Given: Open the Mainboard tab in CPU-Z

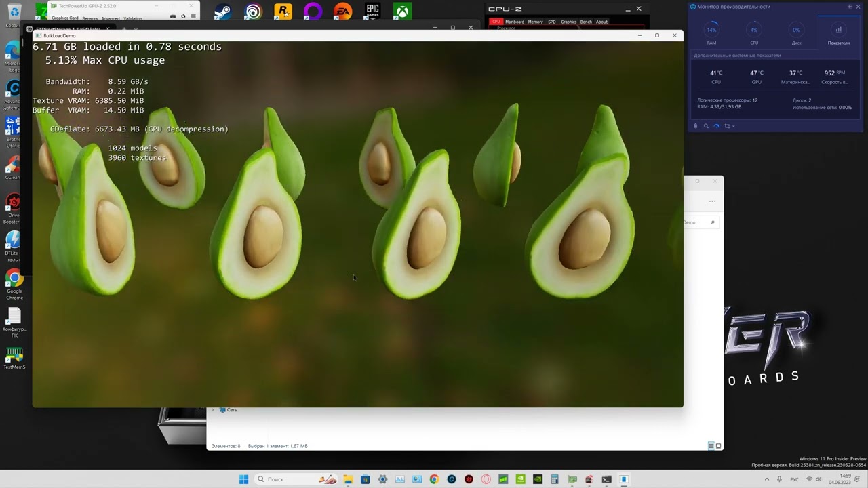Looking at the screenshot, I should point(515,22).
